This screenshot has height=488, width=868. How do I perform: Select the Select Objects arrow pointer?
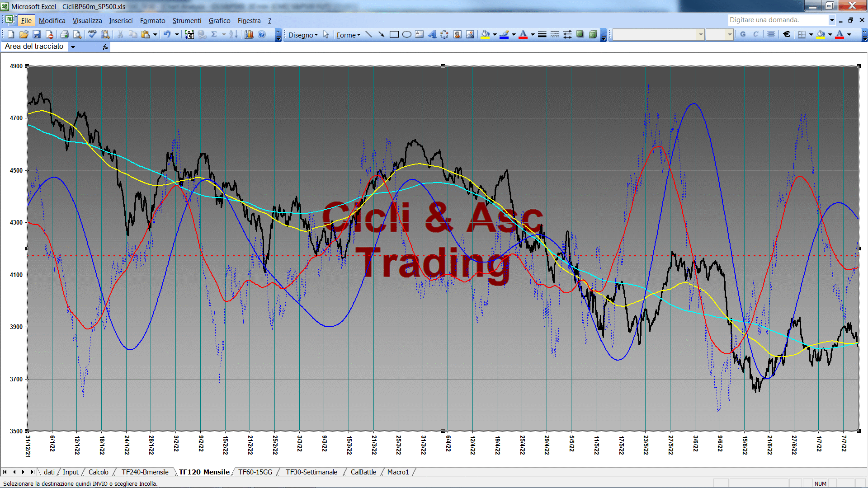326,34
